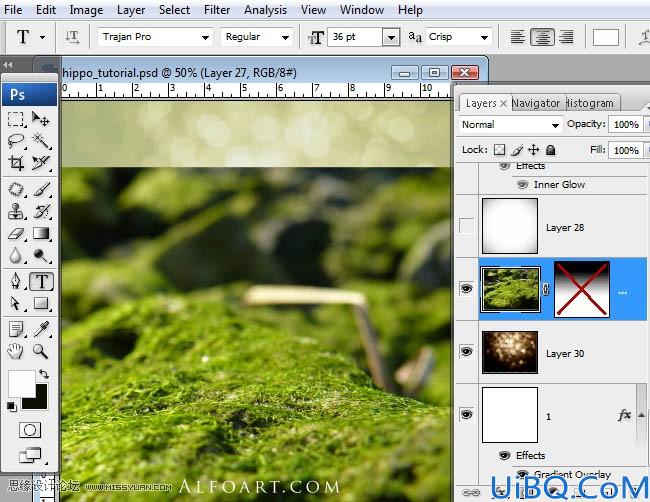The image size is (650, 502).
Task: Select the Healing Brush tool
Action: click(x=16, y=189)
